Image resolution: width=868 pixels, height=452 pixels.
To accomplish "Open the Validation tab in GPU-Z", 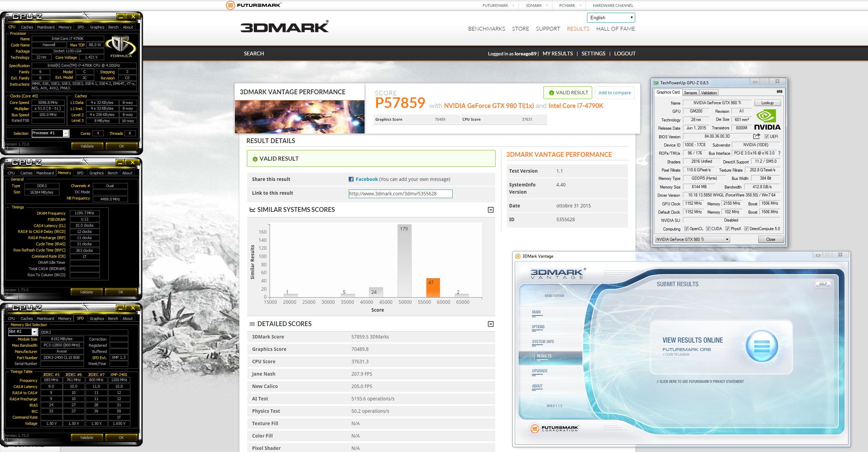I will tap(709, 93).
